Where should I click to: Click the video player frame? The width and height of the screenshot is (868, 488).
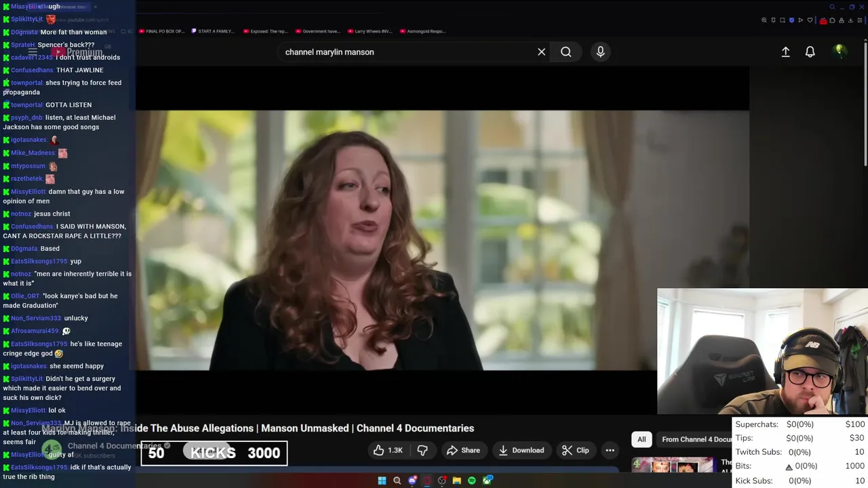coord(442,240)
